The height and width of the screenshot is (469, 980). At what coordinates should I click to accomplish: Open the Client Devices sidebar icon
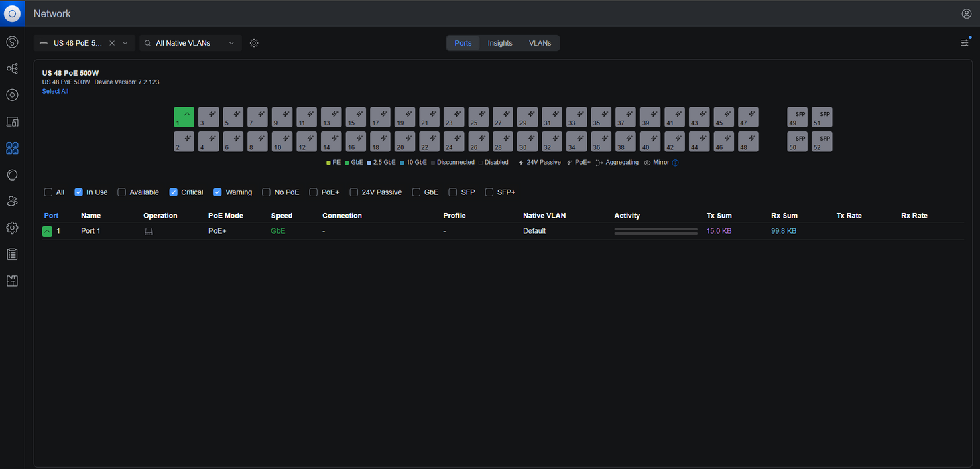click(x=12, y=121)
